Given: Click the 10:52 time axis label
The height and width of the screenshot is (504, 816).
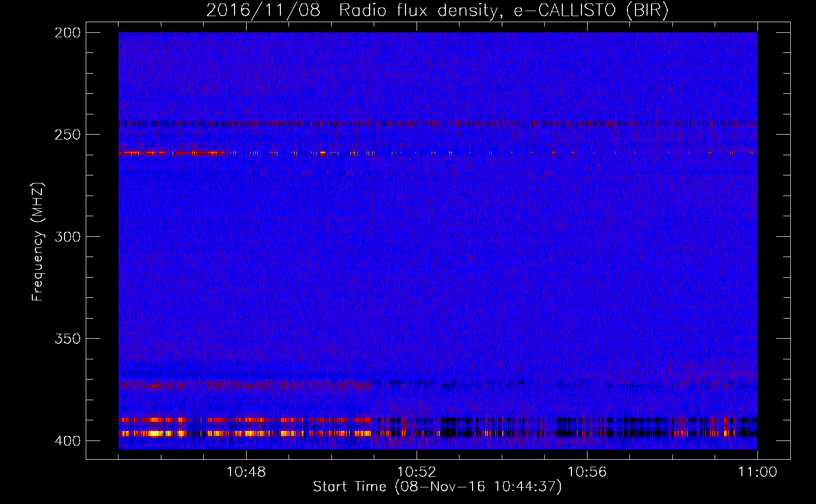Looking at the screenshot, I should (417, 472).
